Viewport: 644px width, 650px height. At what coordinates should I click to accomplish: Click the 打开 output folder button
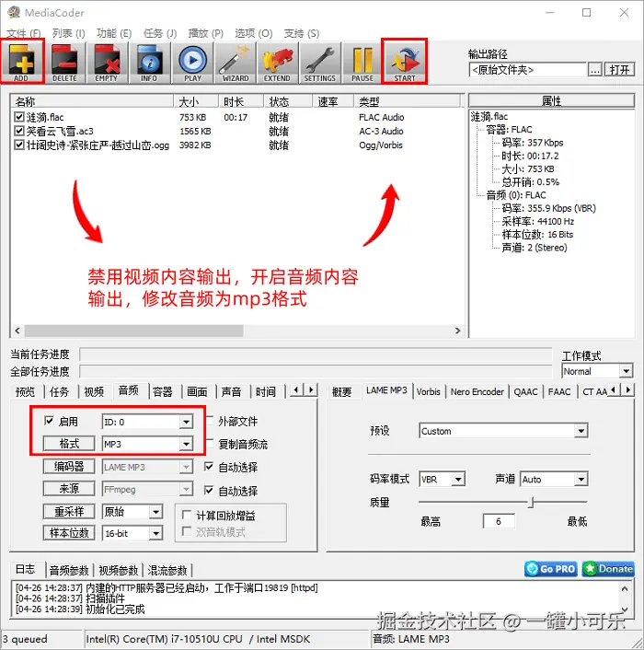619,70
